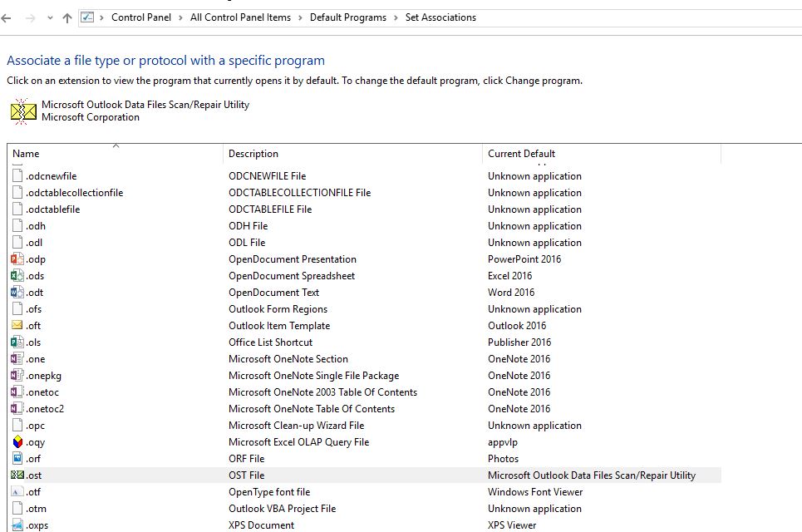Click the Control Panel icon in the address bar
Image resolution: width=802 pixels, height=532 pixels.
point(87,17)
